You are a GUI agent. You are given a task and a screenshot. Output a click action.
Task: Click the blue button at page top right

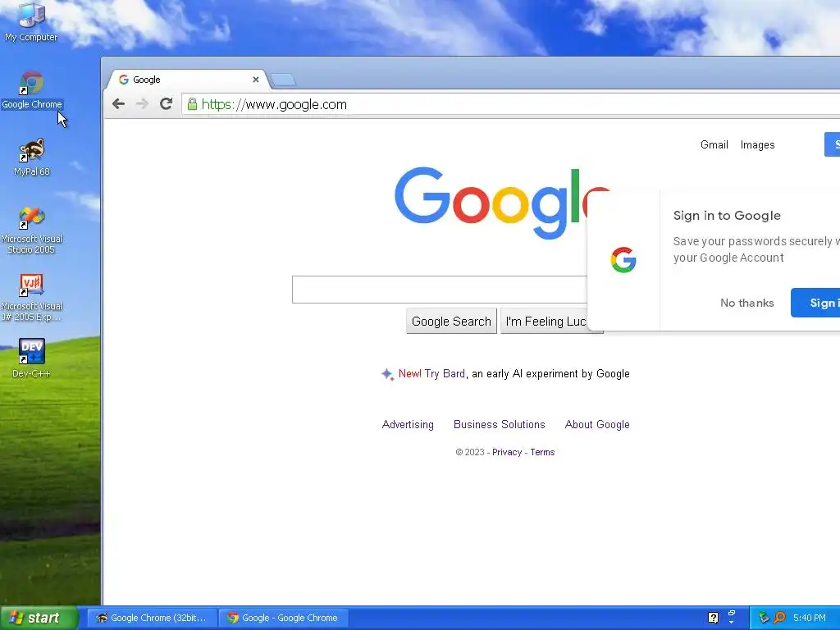pos(832,144)
